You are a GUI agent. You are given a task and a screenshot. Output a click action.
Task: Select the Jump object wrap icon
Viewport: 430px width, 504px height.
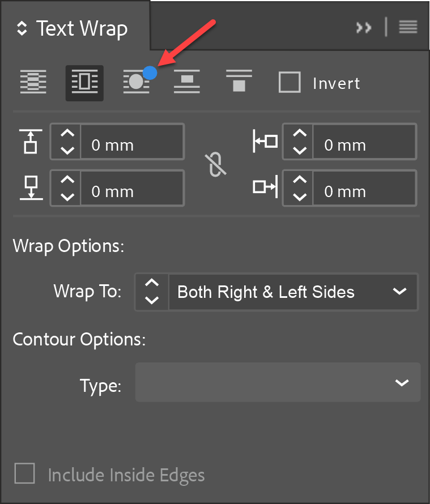tap(187, 83)
